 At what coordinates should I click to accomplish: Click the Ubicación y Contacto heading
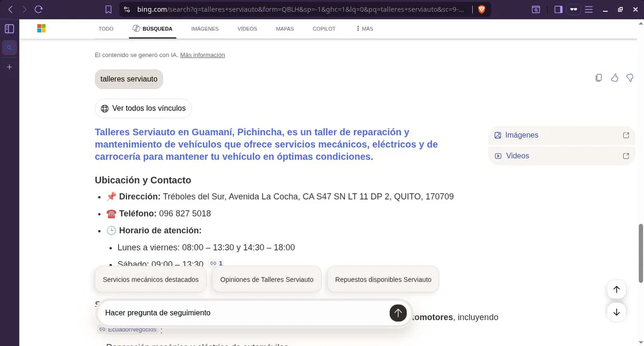coord(143,180)
